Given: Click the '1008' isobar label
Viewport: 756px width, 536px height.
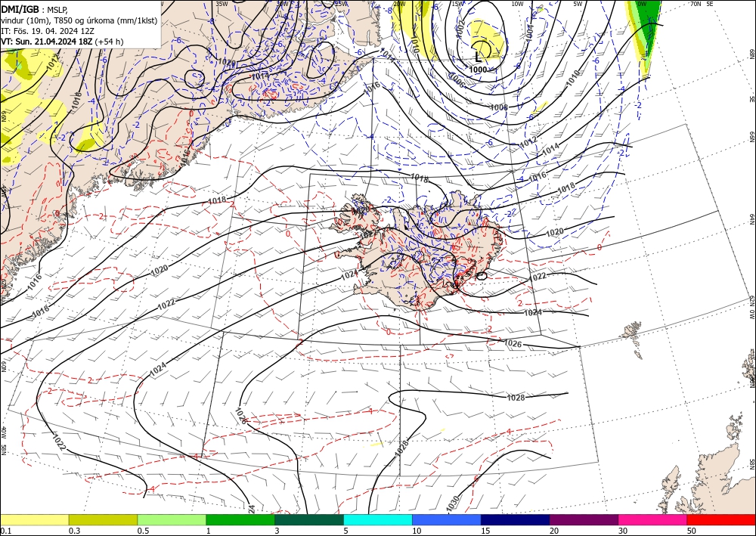Looking at the screenshot, I should click(499, 107).
